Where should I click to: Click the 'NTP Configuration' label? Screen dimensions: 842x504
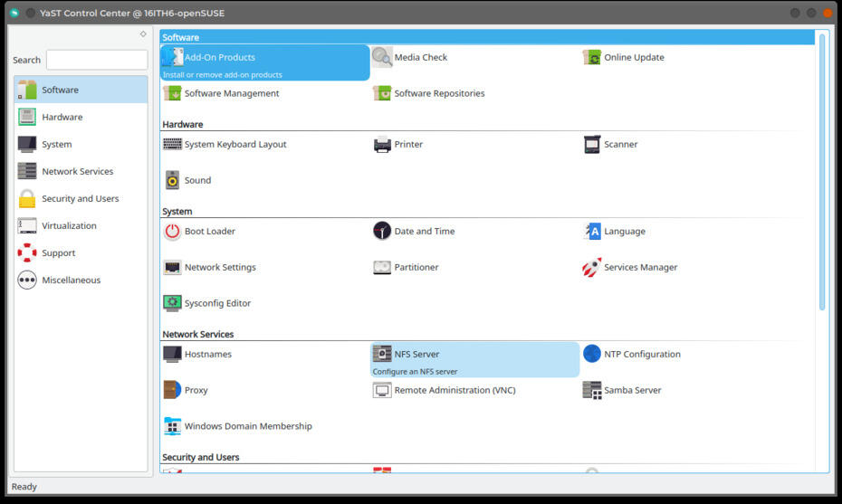(642, 355)
